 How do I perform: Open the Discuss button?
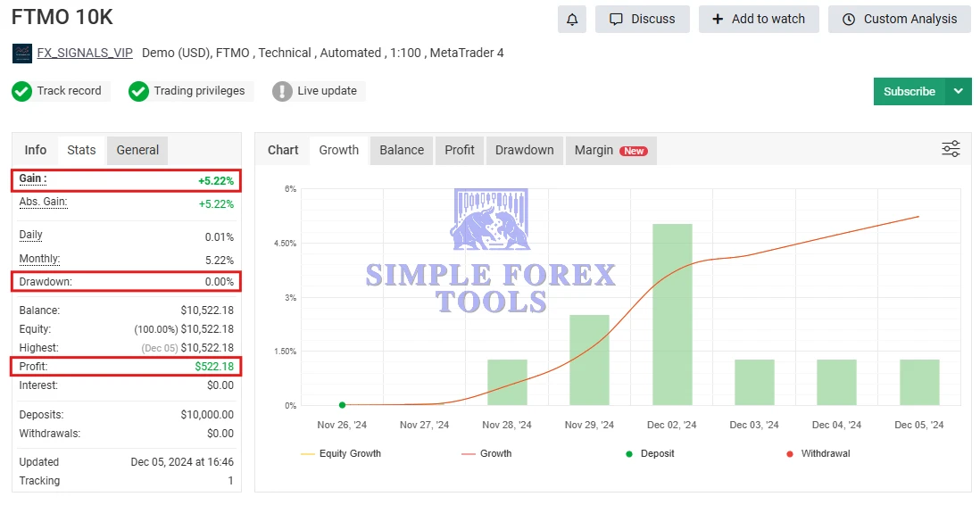tap(643, 20)
